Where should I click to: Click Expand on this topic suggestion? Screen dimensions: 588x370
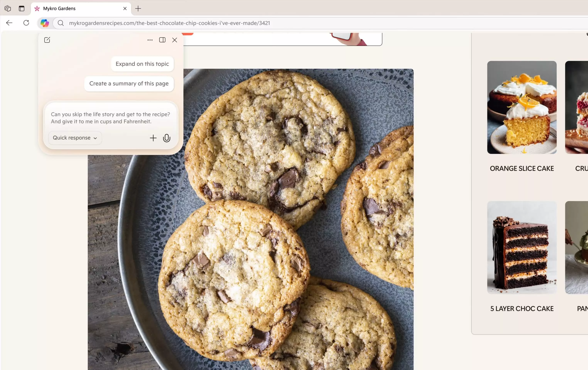point(142,64)
